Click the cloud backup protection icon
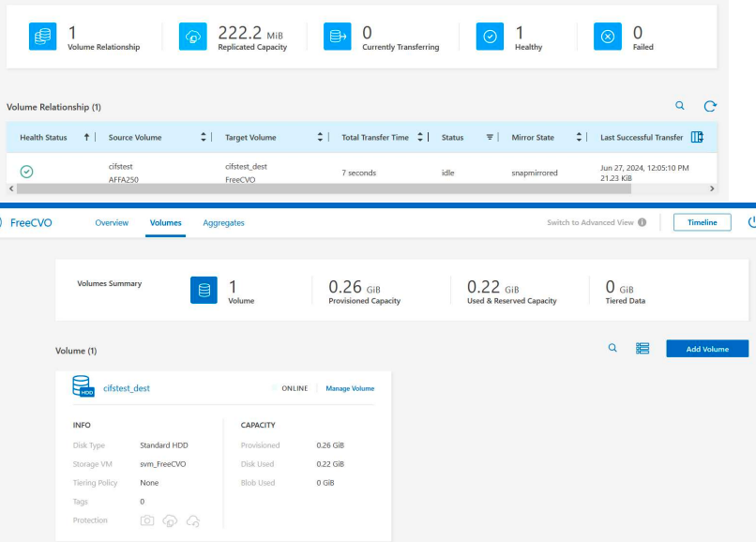756x542 pixels. tap(193, 520)
